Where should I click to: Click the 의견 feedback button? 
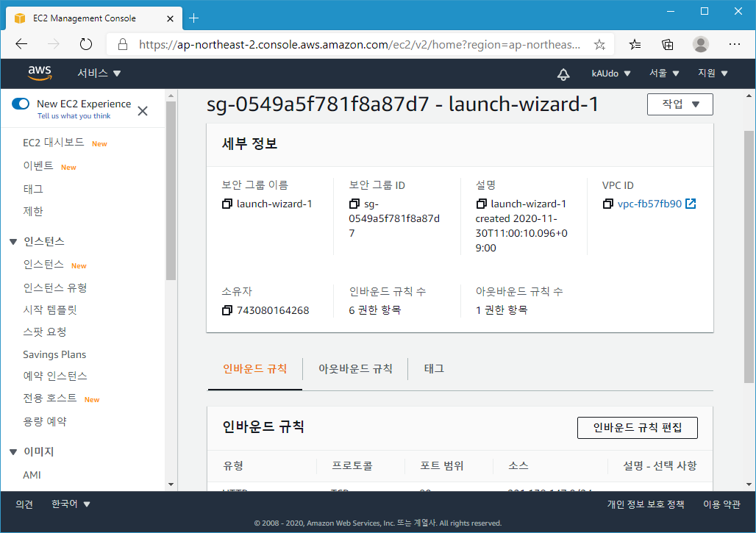tap(24, 504)
